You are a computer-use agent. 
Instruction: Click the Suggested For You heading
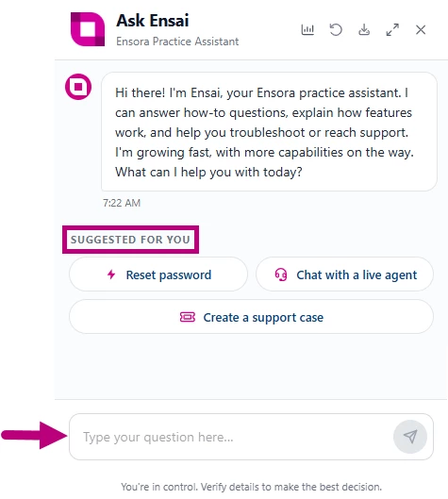pyautogui.click(x=130, y=240)
